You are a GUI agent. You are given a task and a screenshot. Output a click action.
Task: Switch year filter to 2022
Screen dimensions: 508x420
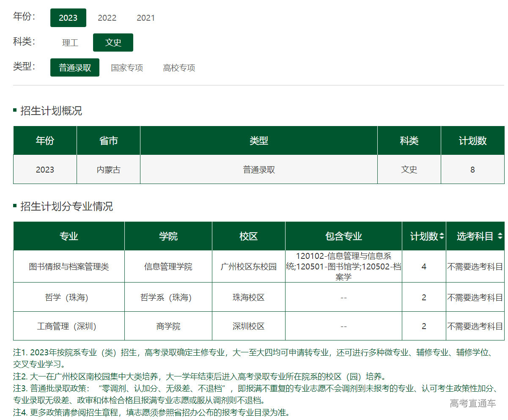pos(107,18)
